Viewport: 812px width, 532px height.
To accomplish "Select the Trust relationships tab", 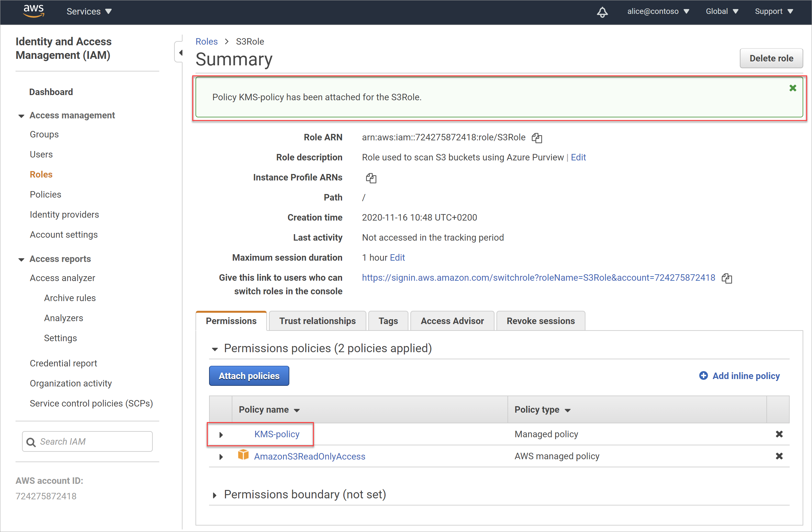I will click(x=318, y=320).
